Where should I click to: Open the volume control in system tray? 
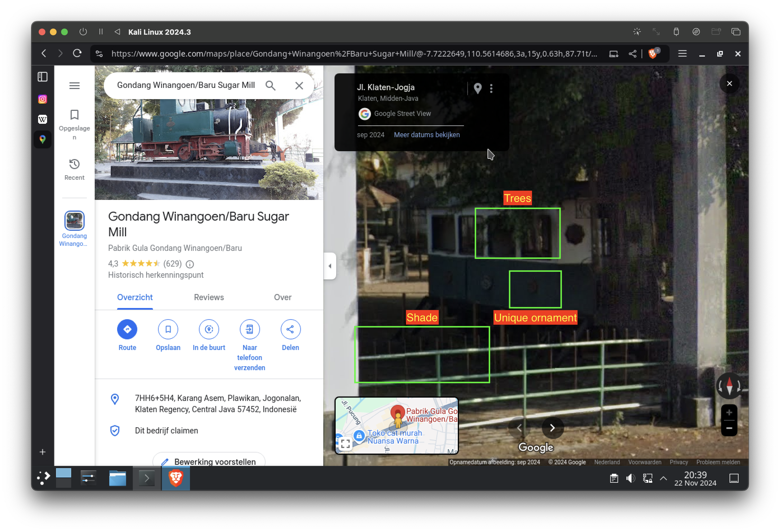click(x=630, y=478)
